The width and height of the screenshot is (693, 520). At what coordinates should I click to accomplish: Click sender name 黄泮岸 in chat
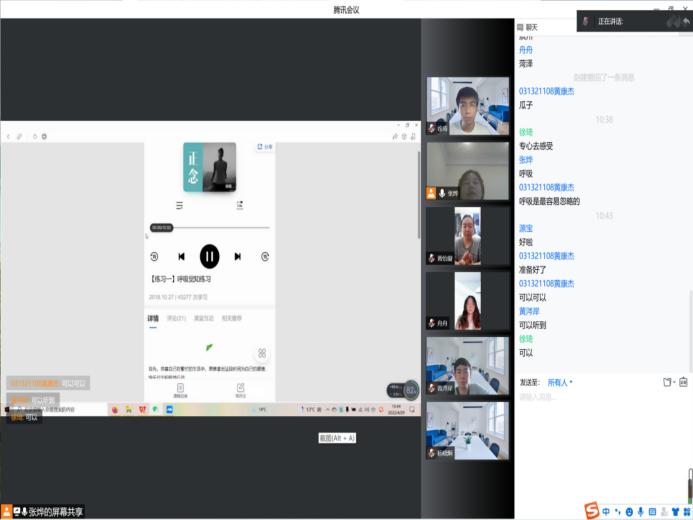click(x=533, y=311)
